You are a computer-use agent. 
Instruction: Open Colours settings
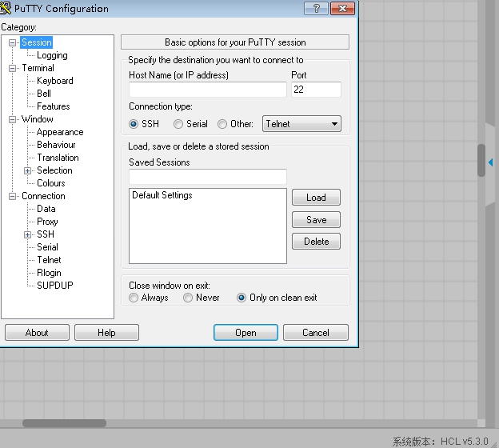[51, 183]
